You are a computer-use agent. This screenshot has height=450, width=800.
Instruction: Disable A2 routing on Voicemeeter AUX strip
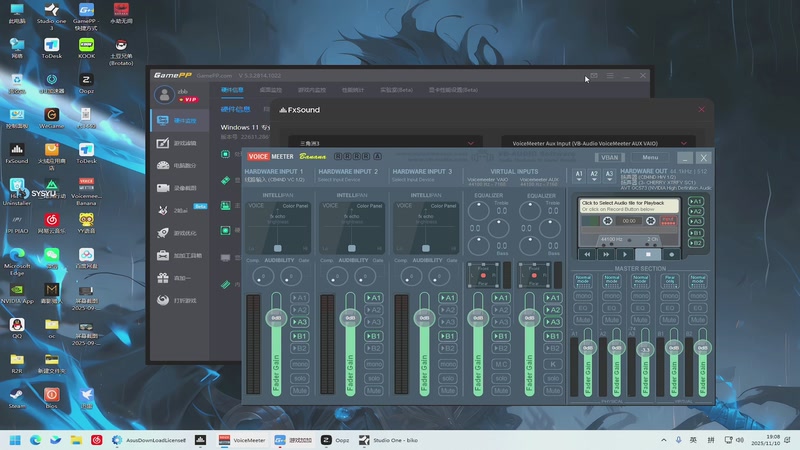(553, 310)
